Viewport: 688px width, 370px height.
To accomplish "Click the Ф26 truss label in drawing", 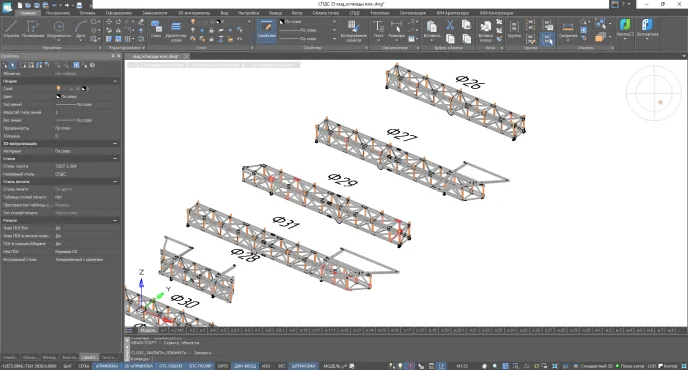I will pyautogui.click(x=470, y=82).
